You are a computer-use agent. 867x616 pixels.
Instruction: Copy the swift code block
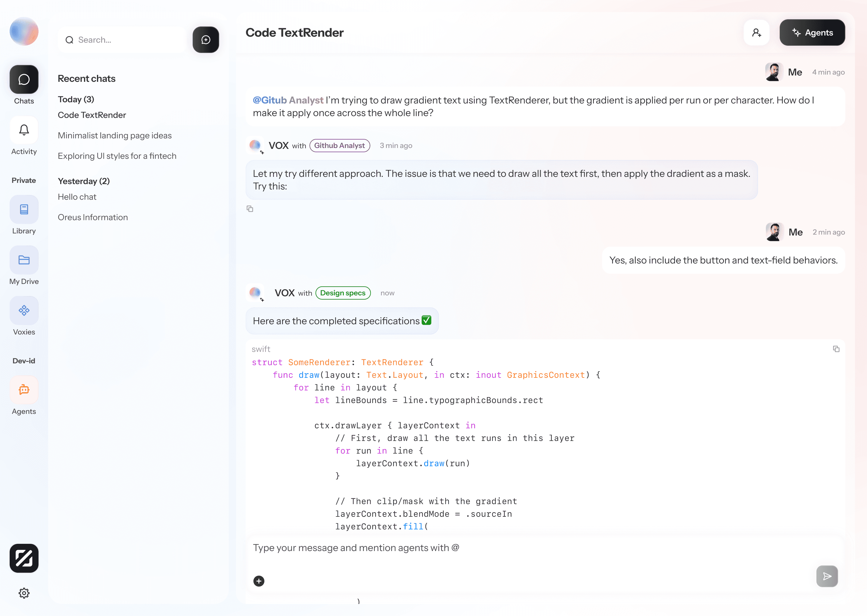pyautogui.click(x=836, y=349)
